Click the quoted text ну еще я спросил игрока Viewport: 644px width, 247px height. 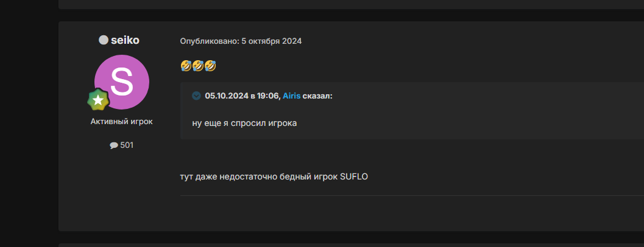[x=244, y=123]
